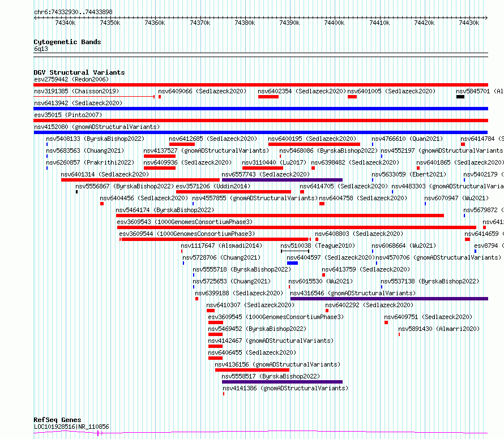Click the nsv6402354 (Sedlazeck2020) red bar label
This screenshot has width=504, height=439.
point(302,91)
